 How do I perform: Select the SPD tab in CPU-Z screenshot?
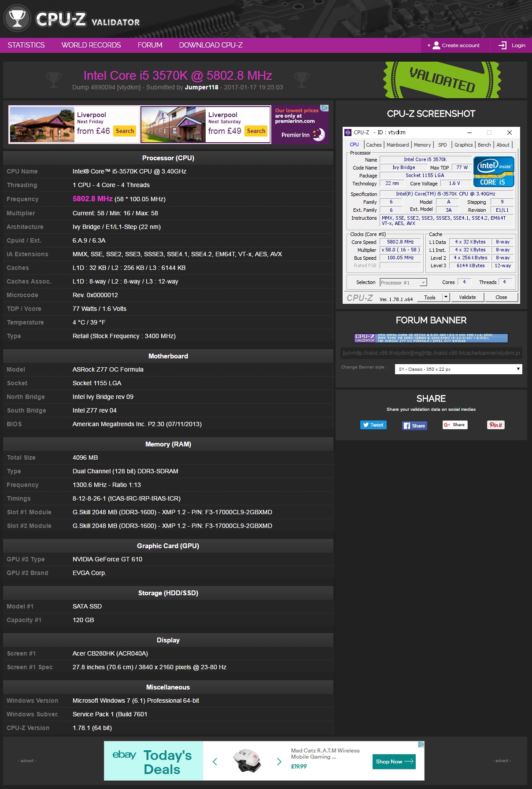pyautogui.click(x=443, y=145)
